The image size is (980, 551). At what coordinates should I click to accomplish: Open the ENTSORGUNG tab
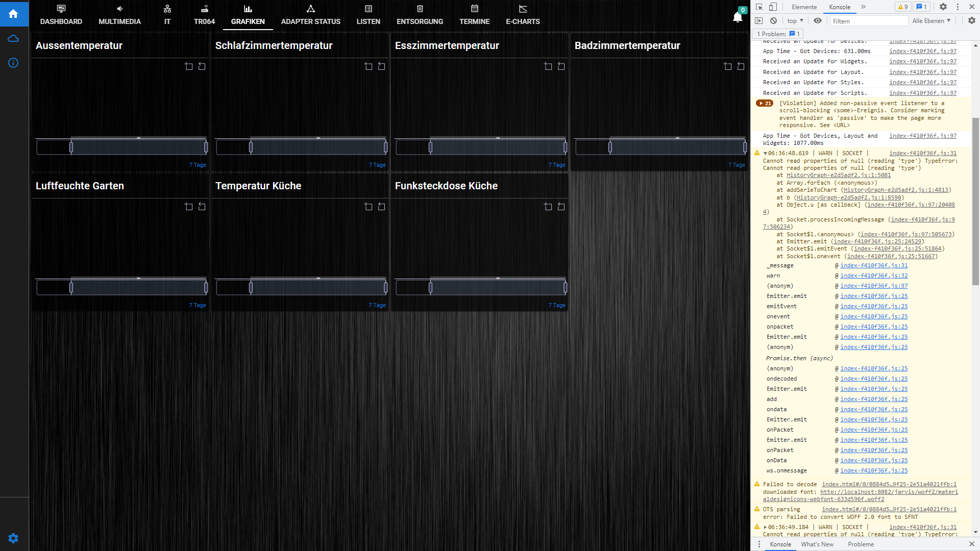click(x=420, y=14)
